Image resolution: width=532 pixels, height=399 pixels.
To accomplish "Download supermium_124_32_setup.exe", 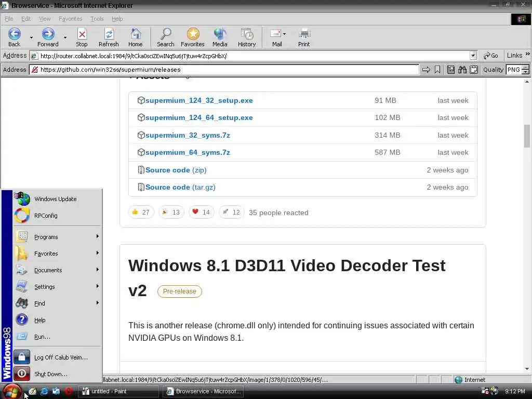I will point(199,100).
